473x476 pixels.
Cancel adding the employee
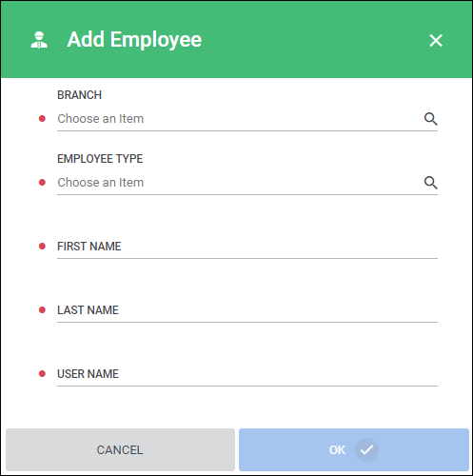click(x=120, y=449)
